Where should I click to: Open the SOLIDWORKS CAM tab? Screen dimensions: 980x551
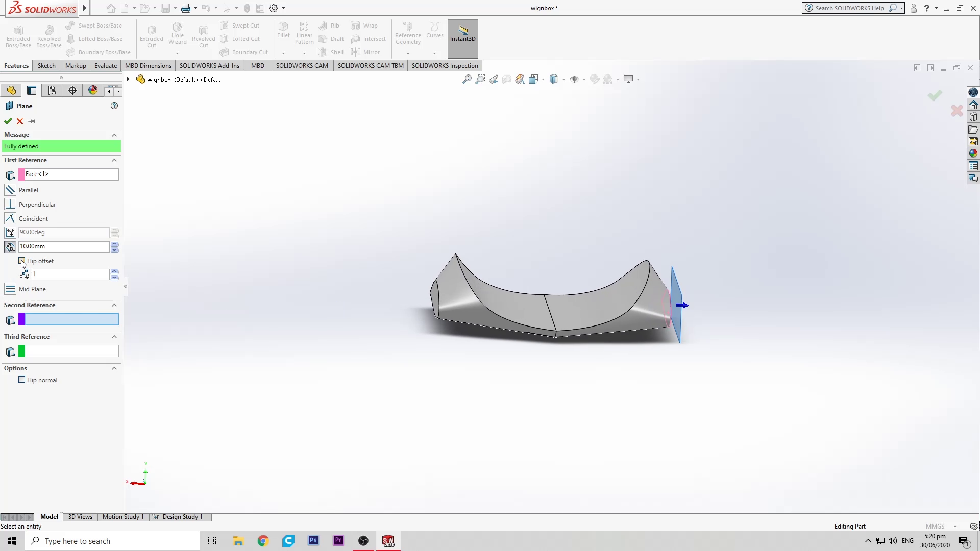(302, 65)
